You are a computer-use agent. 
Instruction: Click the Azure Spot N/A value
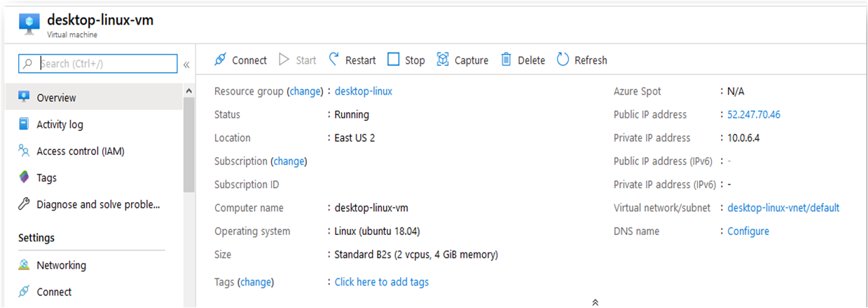point(736,91)
